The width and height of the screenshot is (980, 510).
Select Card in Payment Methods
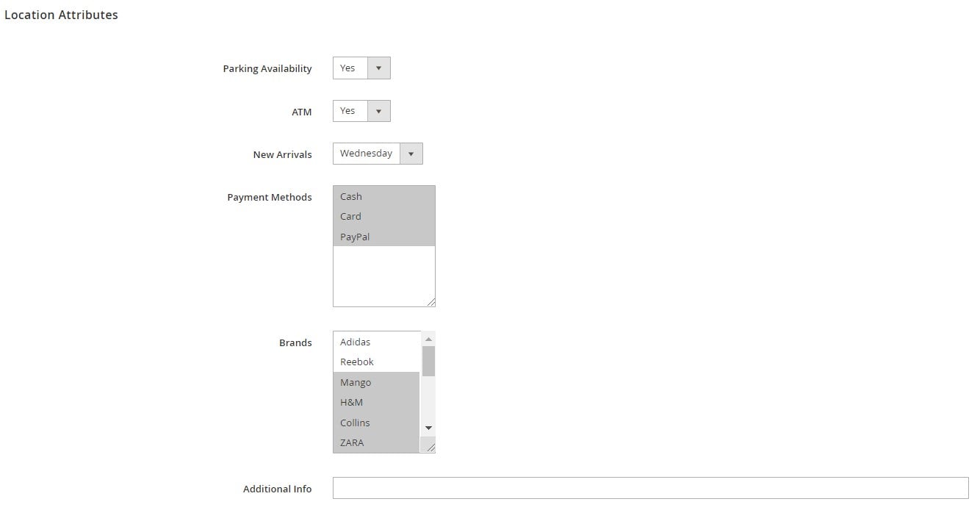383,216
